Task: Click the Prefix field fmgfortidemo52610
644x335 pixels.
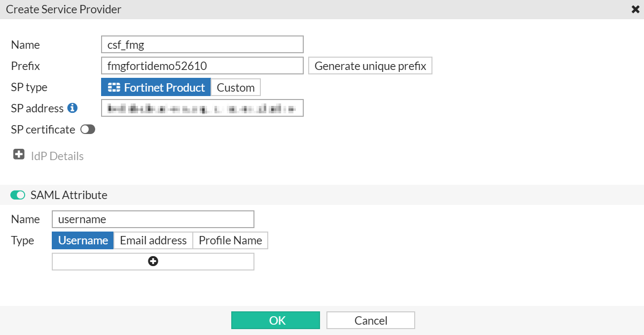Action: tap(202, 65)
